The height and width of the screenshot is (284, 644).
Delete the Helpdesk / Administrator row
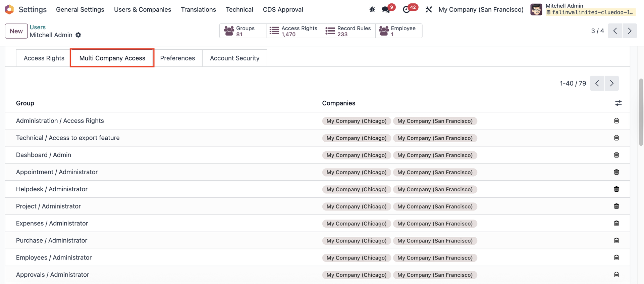pyautogui.click(x=616, y=189)
